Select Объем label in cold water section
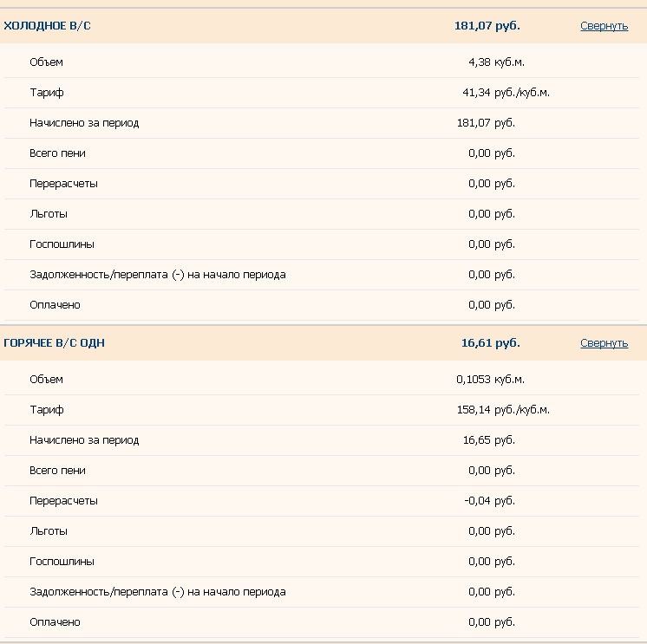Screen dimensions: 647x644 (x=46, y=62)
